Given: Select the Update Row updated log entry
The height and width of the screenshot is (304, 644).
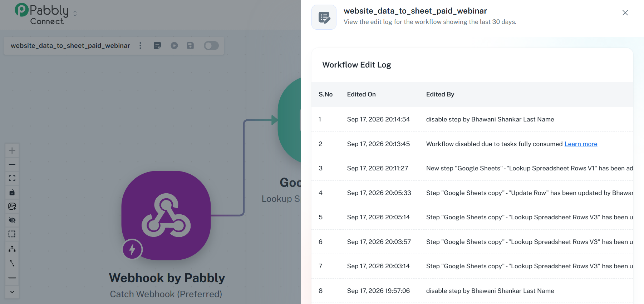Looking at the screenshot, I should 472,193.
